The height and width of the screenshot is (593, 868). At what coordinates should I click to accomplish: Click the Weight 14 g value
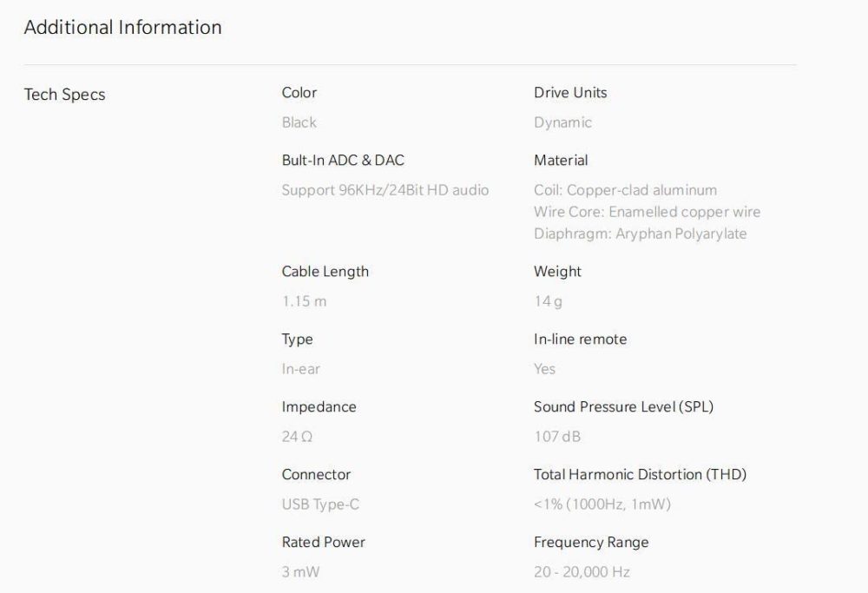548,301
